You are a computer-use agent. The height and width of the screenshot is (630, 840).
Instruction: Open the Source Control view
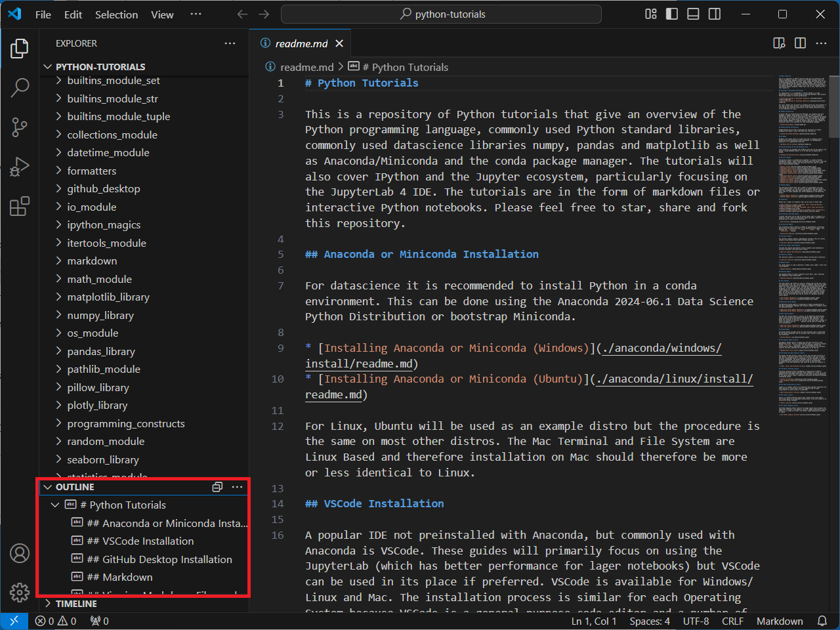[20, 127]
